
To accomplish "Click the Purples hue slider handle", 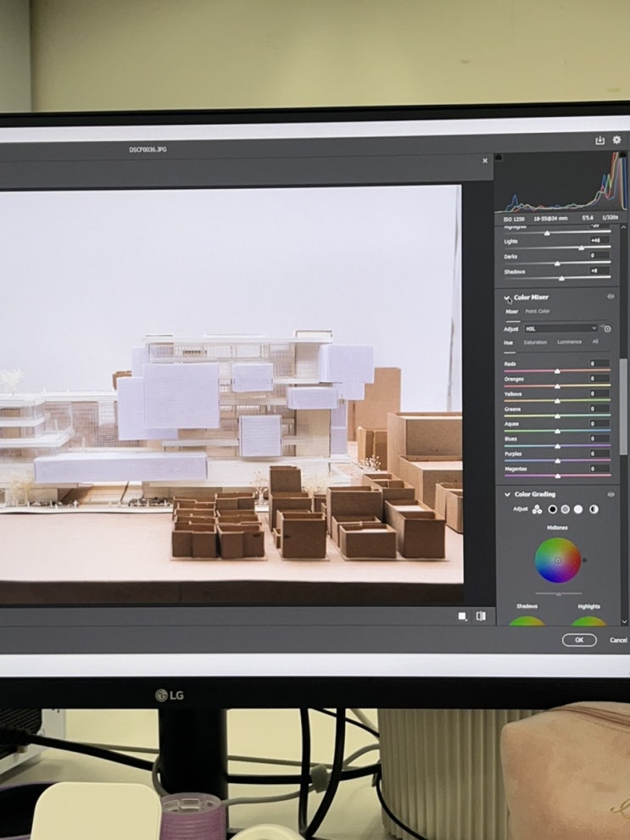I will click(x=557, y=461).
